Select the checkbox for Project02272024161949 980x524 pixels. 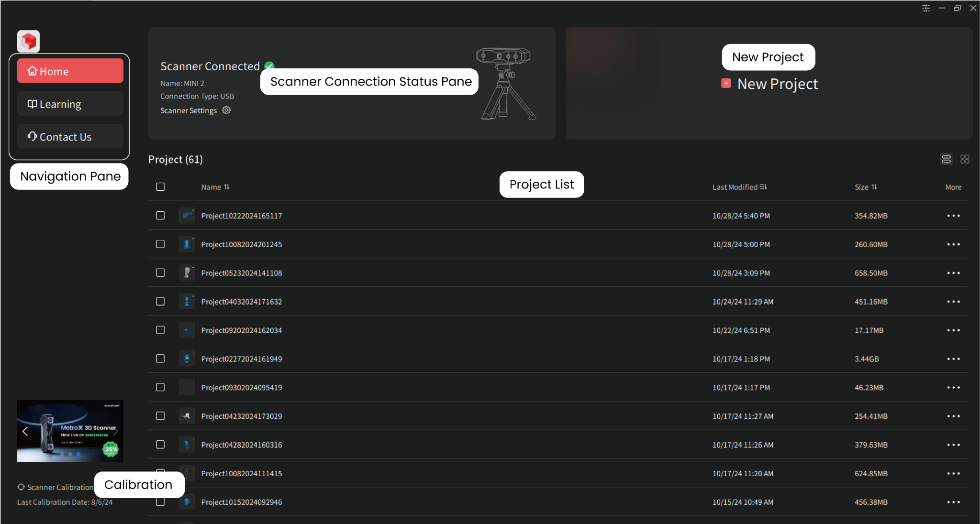coord(160,359)
